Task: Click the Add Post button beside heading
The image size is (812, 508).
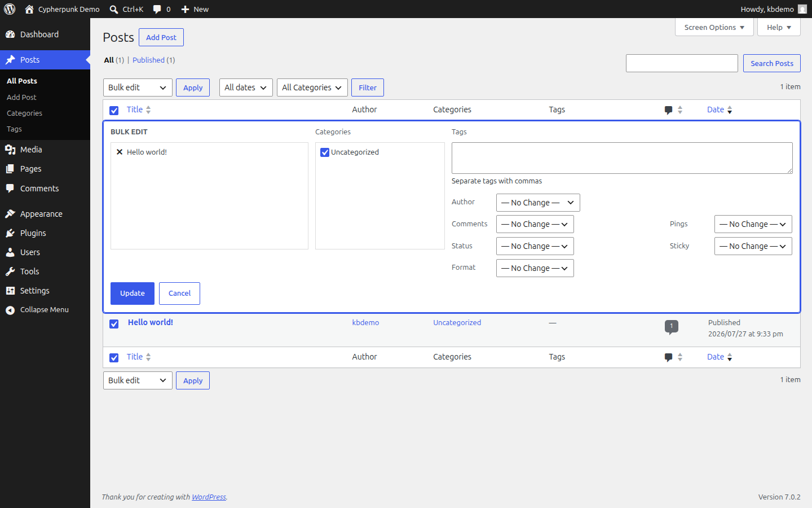Action: [x=161, y=37]
